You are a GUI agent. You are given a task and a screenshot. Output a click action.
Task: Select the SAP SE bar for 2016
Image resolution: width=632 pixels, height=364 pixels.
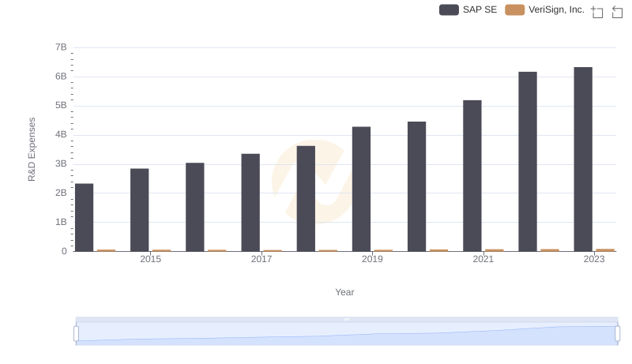pyautogui.click(x=195, y=207)
